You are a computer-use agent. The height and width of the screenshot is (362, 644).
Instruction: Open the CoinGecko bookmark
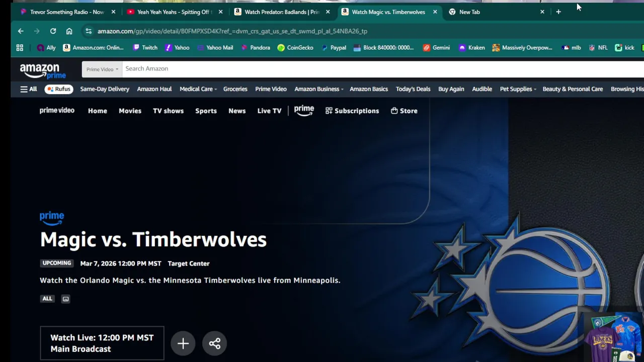tap(295, 48)
